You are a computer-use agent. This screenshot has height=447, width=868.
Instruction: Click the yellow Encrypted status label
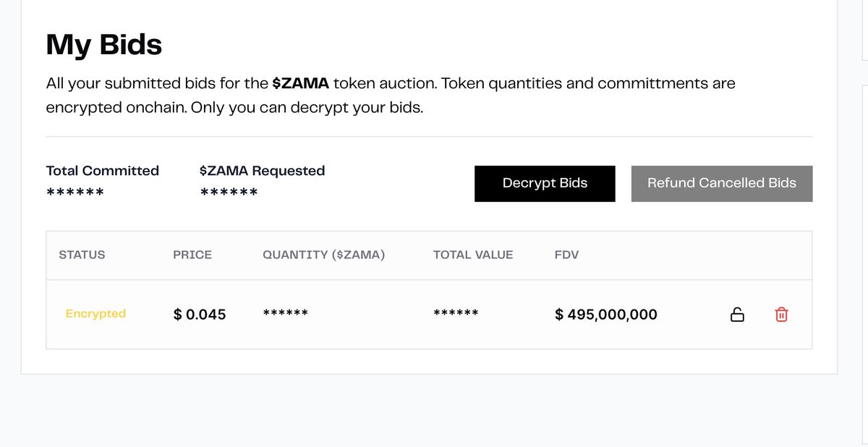[x=95, y=314]
